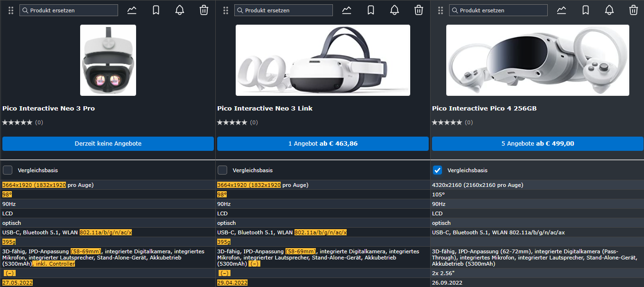Focus 'Produkt ersetzen' search in Pico 4 column

pyautogui.click(x=498, y=10)
